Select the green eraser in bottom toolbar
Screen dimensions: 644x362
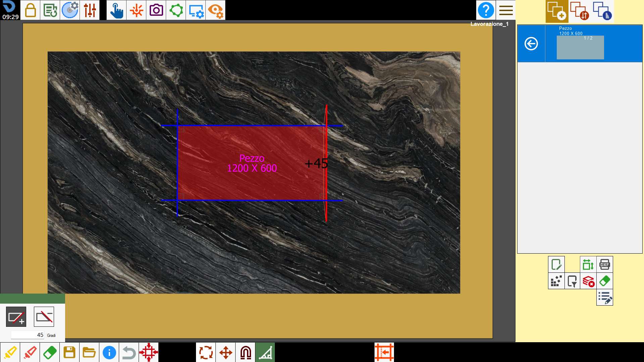(x=50, y=352)
